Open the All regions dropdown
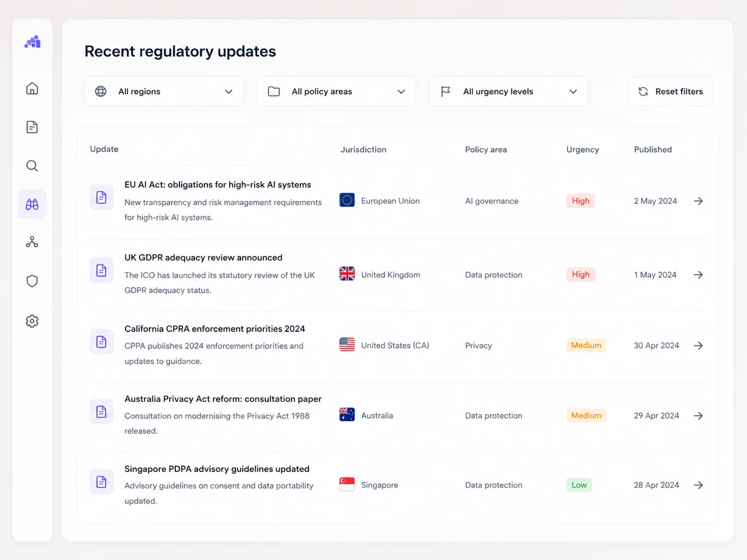The height and width of the screenshot is (560, 747). point(164,91)
